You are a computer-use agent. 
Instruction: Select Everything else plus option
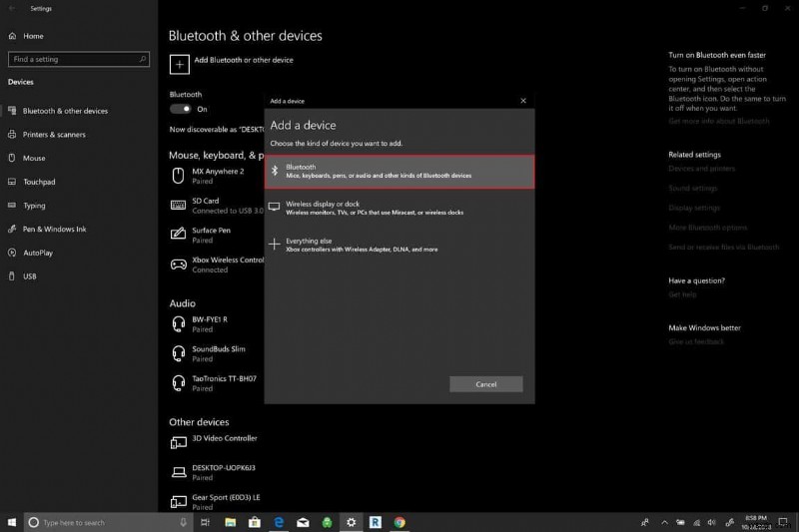(x=399, y=245)
